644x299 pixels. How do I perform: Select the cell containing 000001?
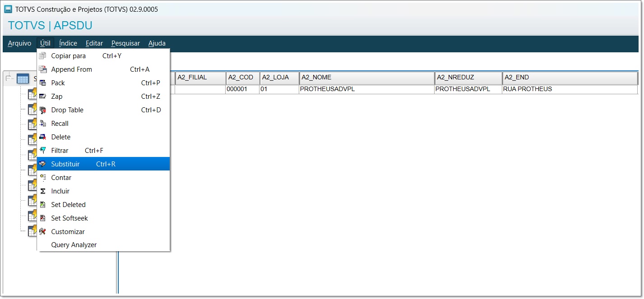243,89
